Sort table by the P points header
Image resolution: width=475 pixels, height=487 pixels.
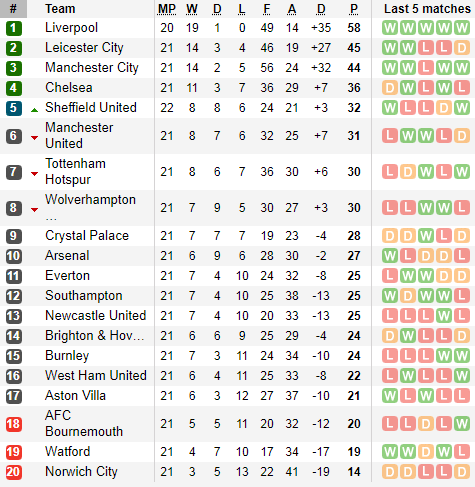tap(354, 9)
